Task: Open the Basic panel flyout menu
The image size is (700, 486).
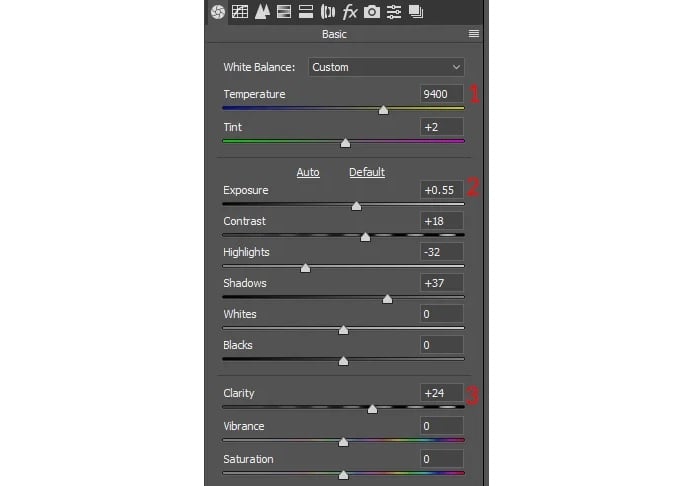Action: 474,34
